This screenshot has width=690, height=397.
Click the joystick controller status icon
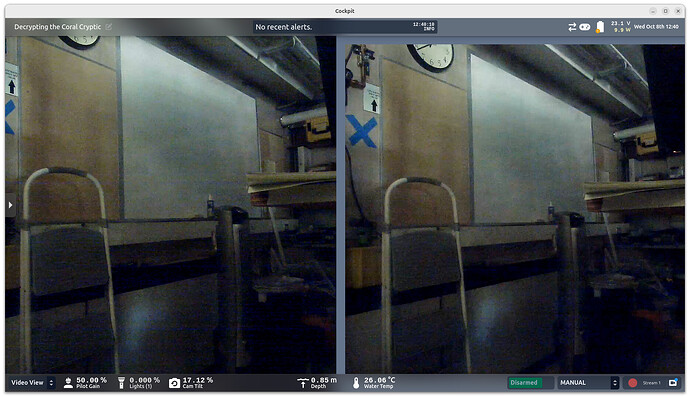click(x=584, y=27)
